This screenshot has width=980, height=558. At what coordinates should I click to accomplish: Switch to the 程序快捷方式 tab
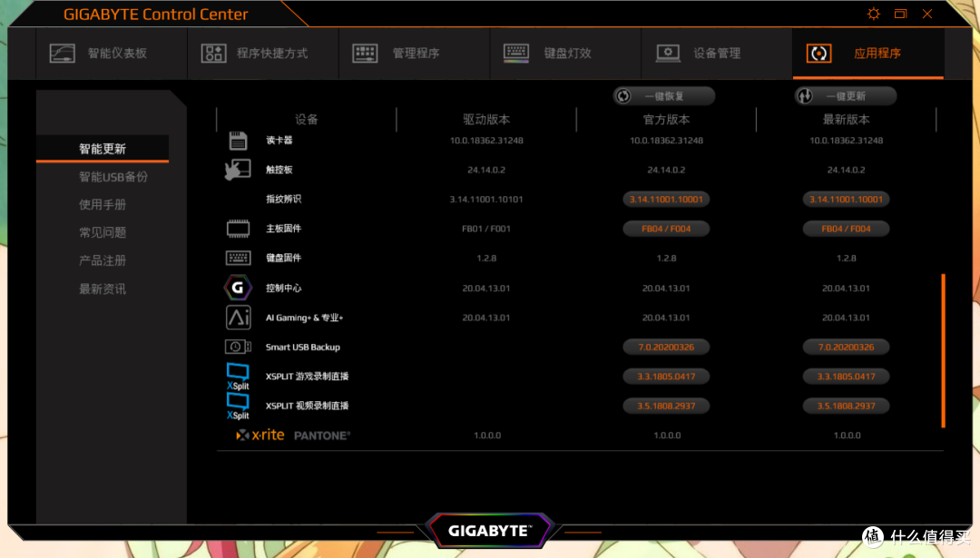click(x=262, y=54)
